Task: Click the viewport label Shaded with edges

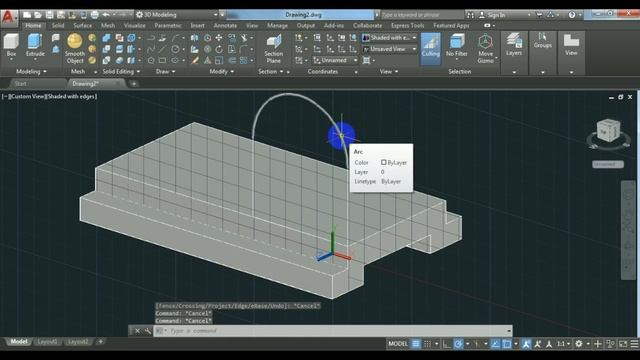Action: 70,97
